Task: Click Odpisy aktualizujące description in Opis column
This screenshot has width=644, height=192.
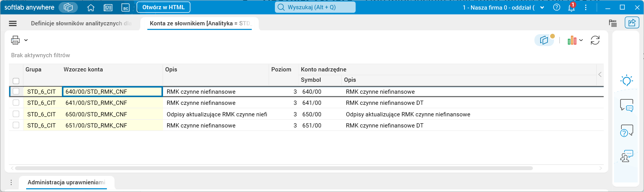Action: point(217,114)
